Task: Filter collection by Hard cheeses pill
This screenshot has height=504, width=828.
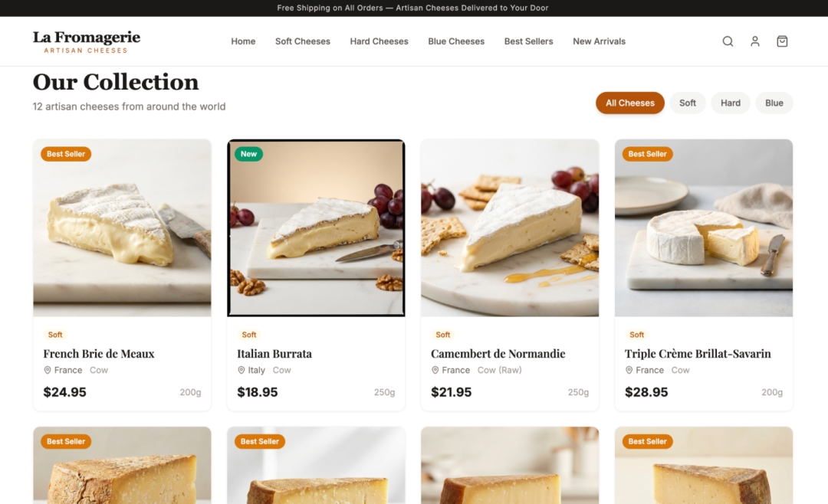Action: 731,103
